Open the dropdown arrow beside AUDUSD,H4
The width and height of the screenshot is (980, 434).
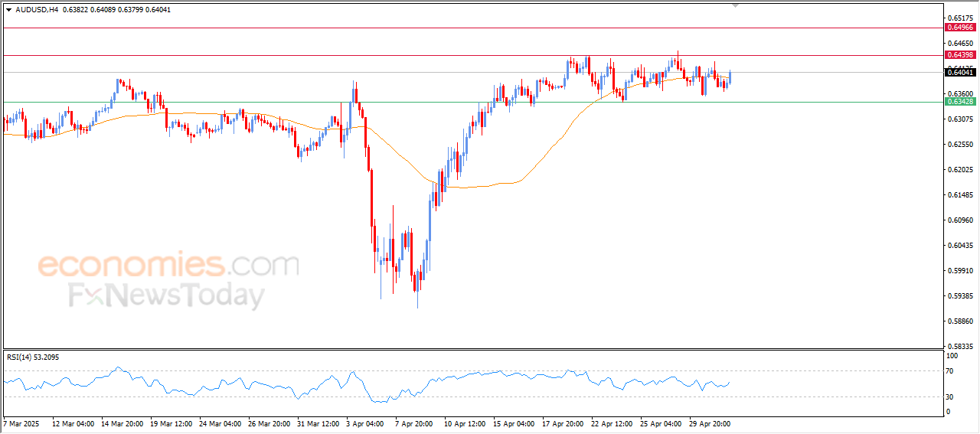8,10
